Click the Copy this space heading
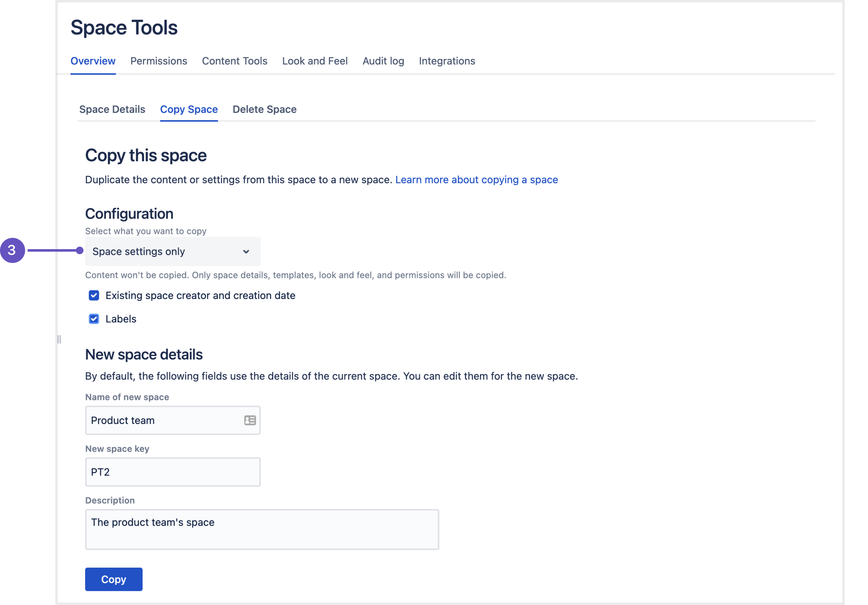The image size is (868, 605). click(146, 155)
